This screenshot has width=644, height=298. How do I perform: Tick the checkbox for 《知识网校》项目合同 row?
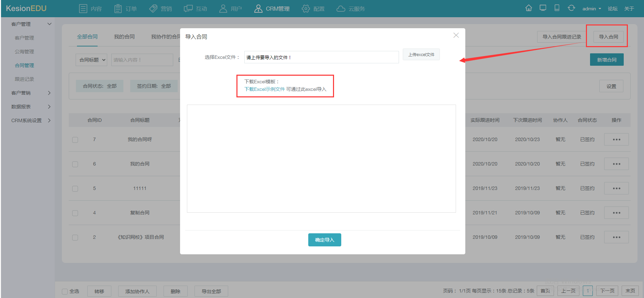tap(75, 237)
